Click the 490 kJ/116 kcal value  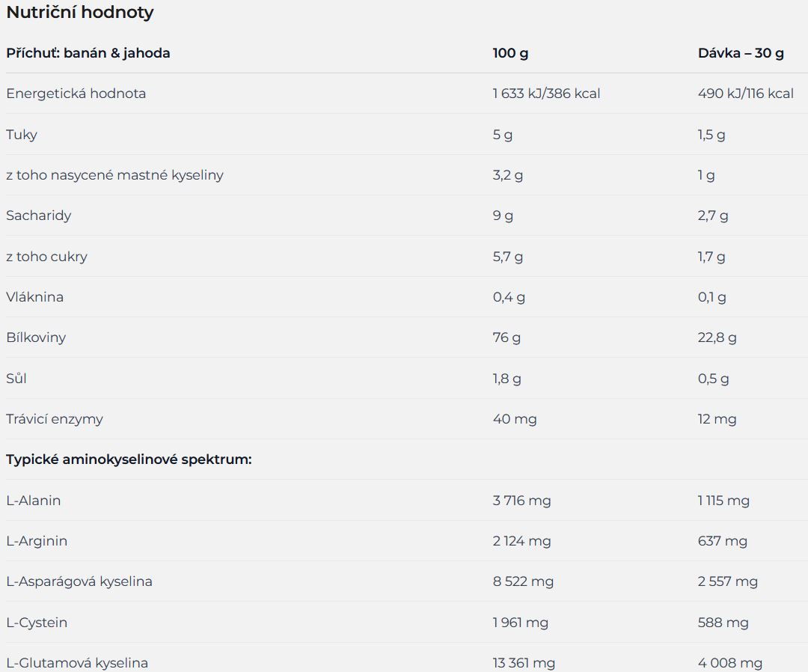tap(745, 94)
